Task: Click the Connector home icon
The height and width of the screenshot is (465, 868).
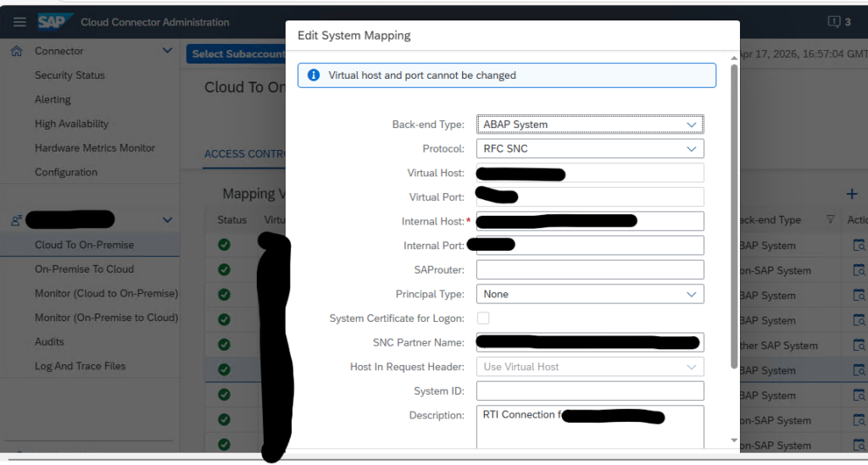Action: click(x=16, y=52)
